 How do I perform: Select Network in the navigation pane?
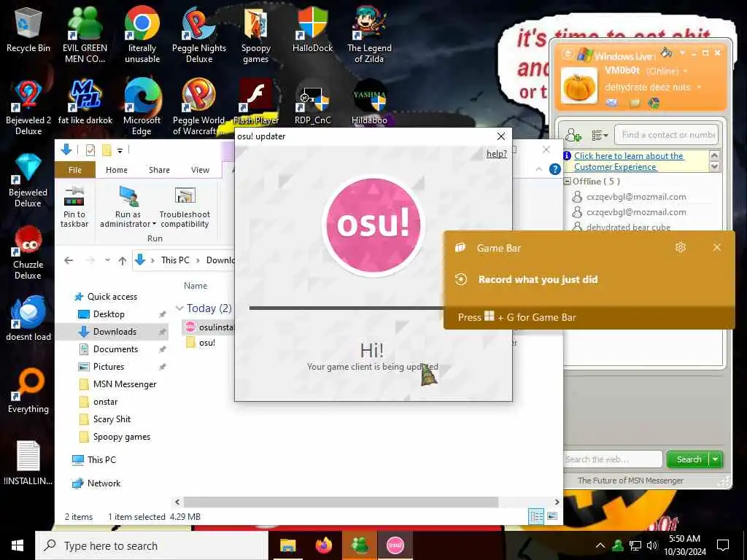(x=104, y=483)
